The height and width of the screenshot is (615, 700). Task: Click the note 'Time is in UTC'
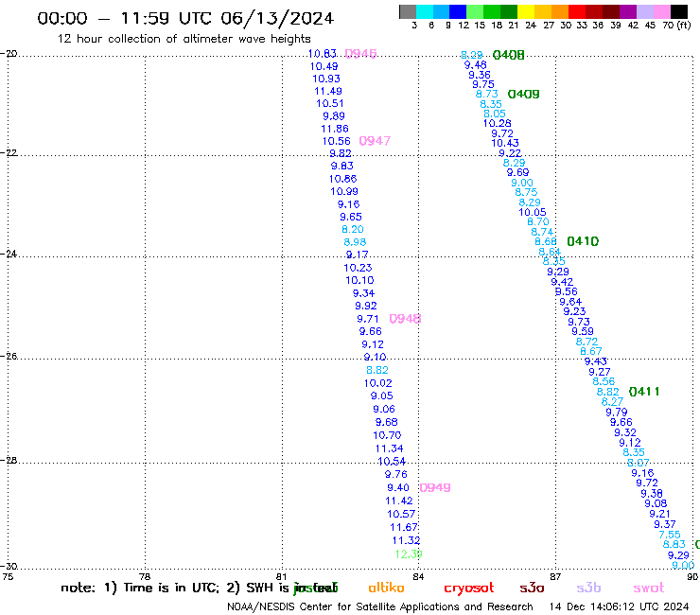pos(170,588)
